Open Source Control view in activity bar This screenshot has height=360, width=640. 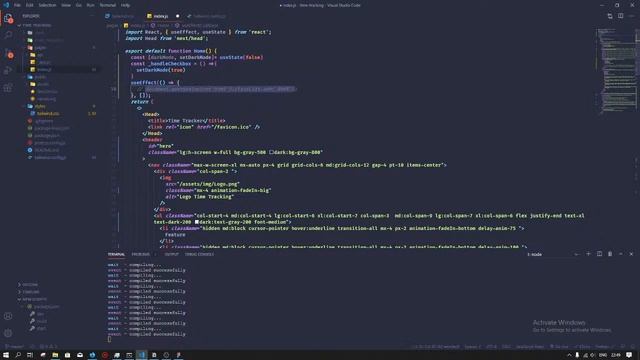[8, 53]
